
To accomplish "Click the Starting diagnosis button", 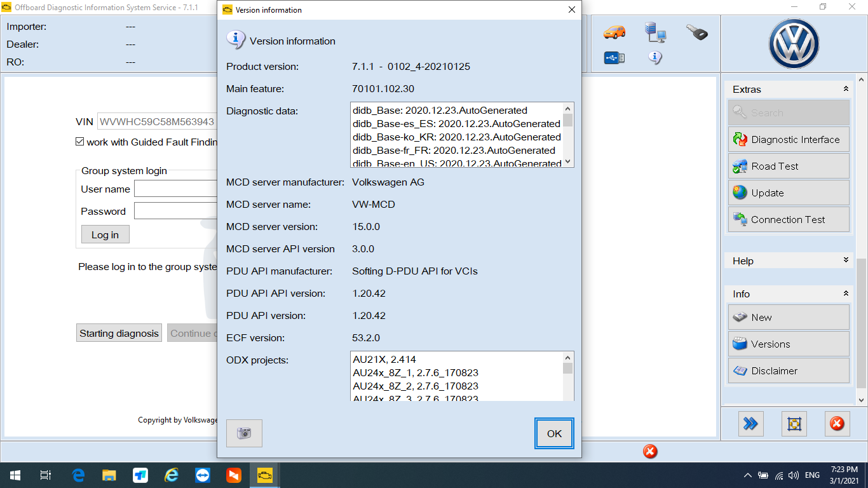I will [x=119, y=333].
